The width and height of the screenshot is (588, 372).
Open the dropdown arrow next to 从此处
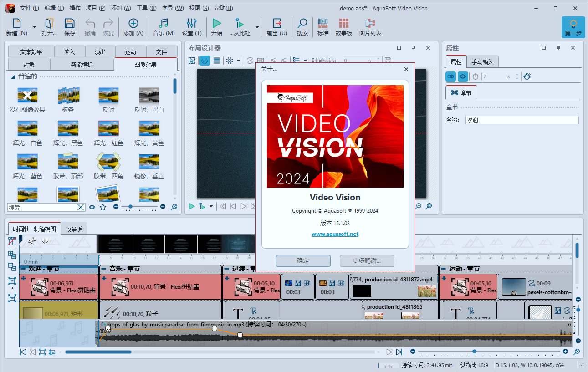point(257,27)
